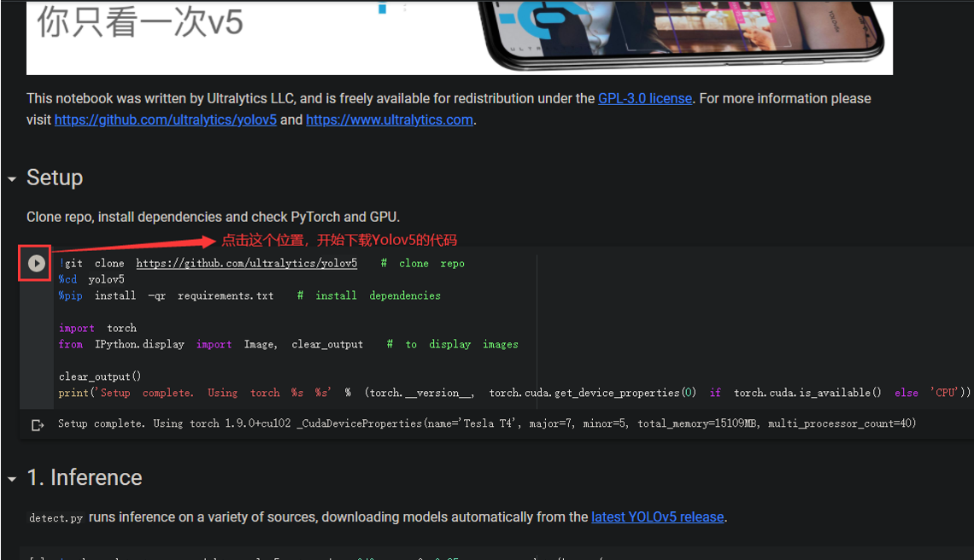Click the IPython.display import line
The image size is (974, 560).
[x=288, y=344]
